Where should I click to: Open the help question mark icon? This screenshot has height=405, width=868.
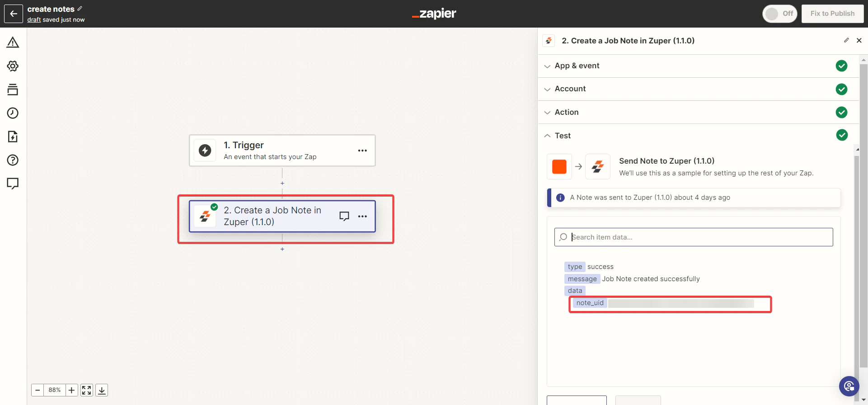click(13, 160)
